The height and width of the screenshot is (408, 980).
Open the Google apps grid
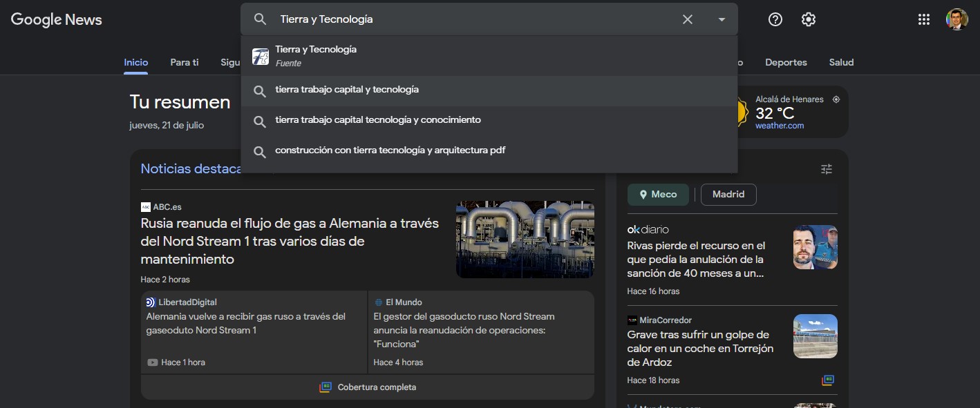point(924,19)
